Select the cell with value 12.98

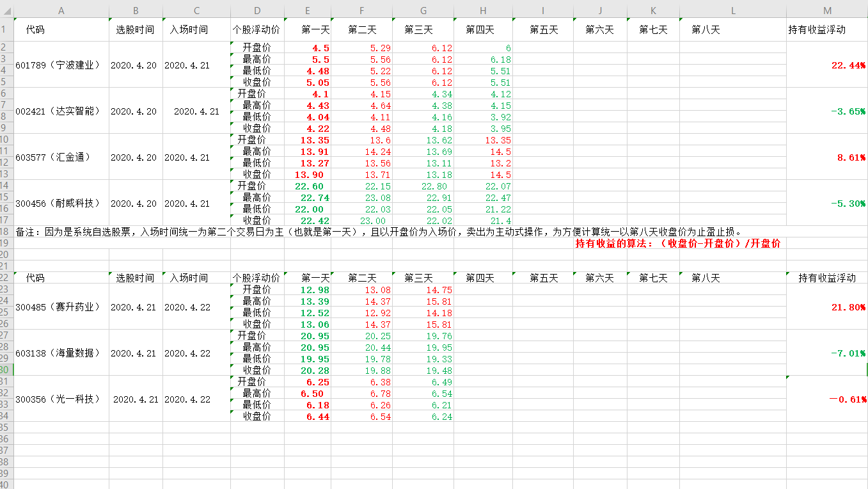point(308,290)
